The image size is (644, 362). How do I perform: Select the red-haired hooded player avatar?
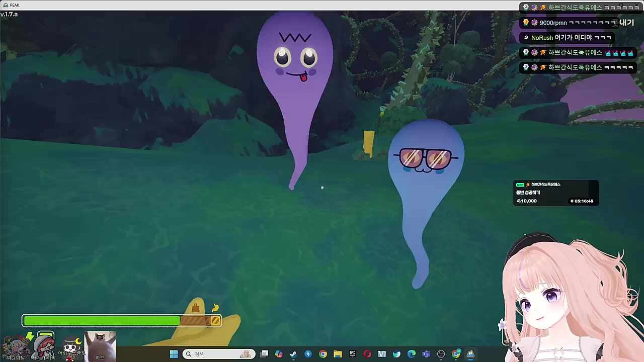tap(44, 347)
